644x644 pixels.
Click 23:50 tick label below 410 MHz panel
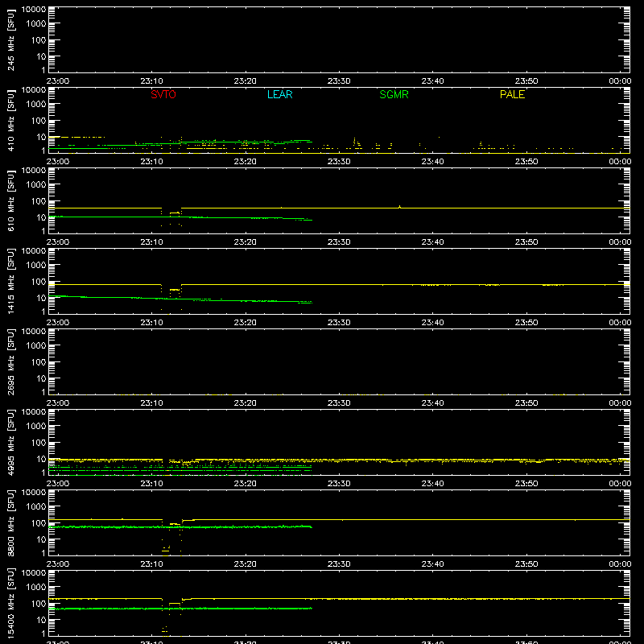526,162
